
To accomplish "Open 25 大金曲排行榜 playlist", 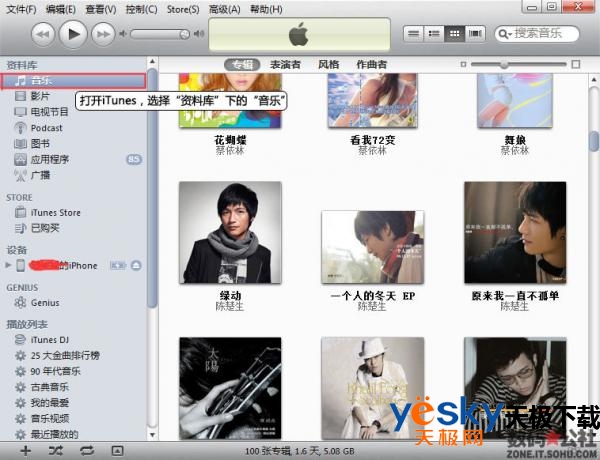I will [x=65, y=356].
